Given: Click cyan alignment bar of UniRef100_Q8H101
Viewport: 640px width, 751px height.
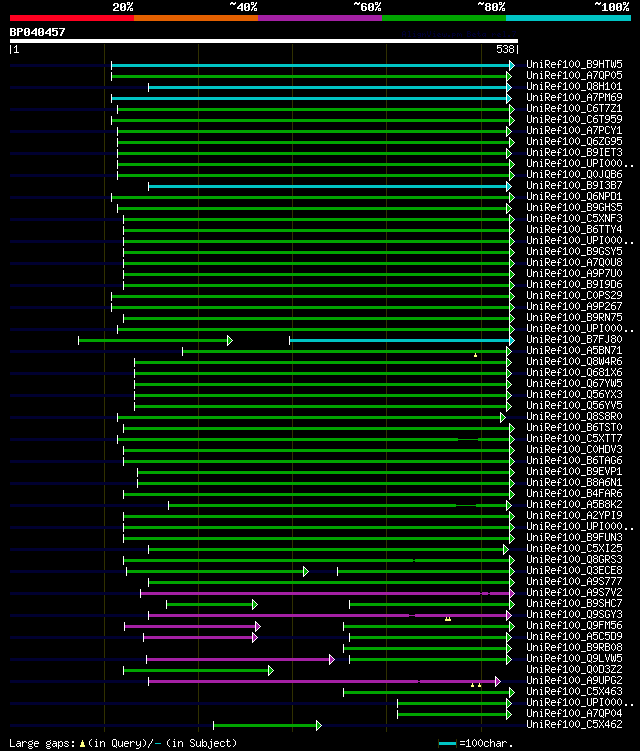Looking at the screenshot, I should (330, 87).
